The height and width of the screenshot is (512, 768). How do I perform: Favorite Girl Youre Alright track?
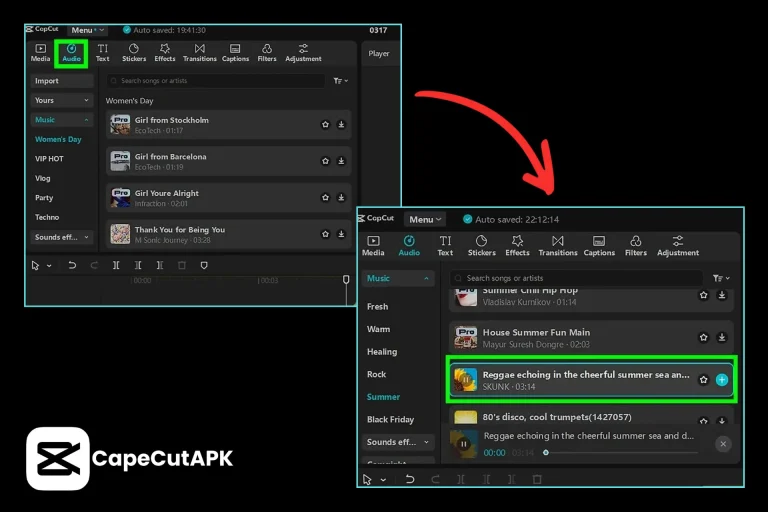pos(325,197)
